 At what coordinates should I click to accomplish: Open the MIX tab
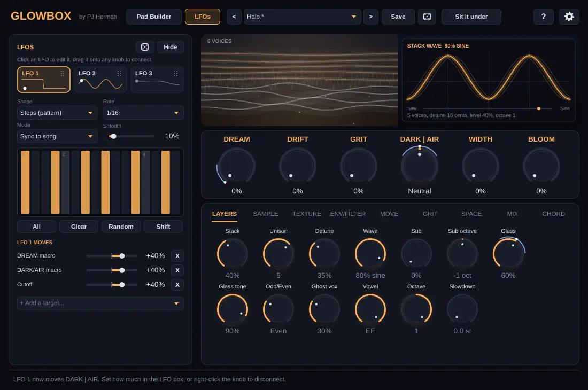click(x=512, y=214)
